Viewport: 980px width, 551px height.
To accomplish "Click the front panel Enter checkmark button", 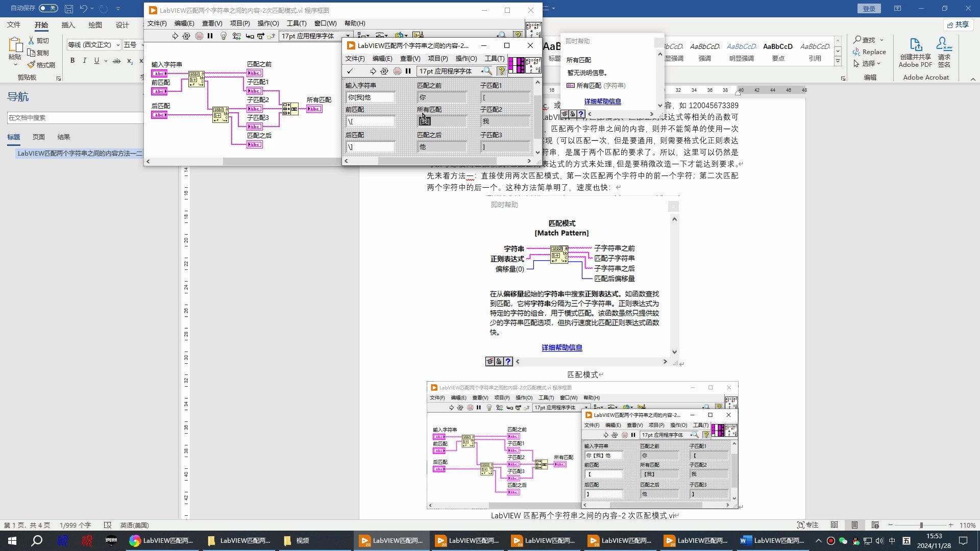I will pos(350,71).
